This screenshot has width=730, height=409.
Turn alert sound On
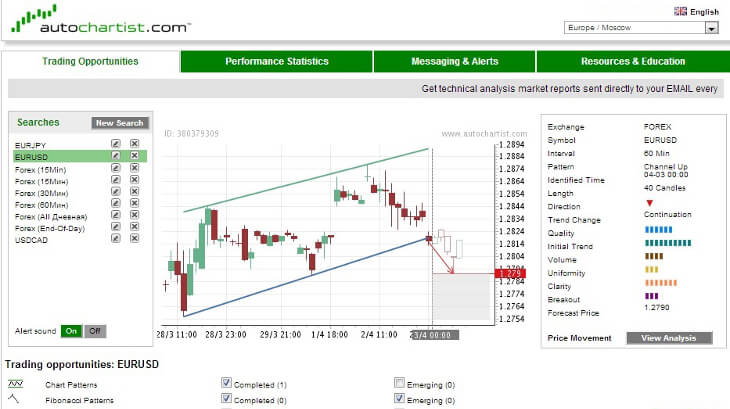71,331
